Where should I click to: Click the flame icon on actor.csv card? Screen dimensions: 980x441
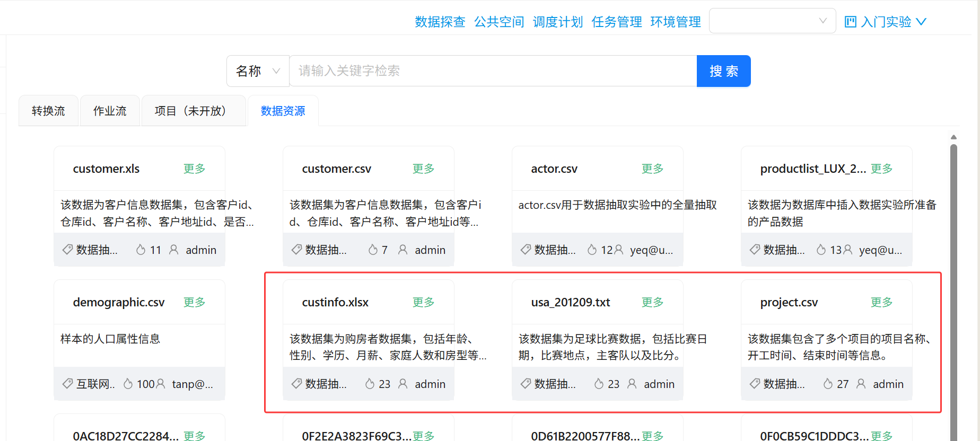click(592, 250)
